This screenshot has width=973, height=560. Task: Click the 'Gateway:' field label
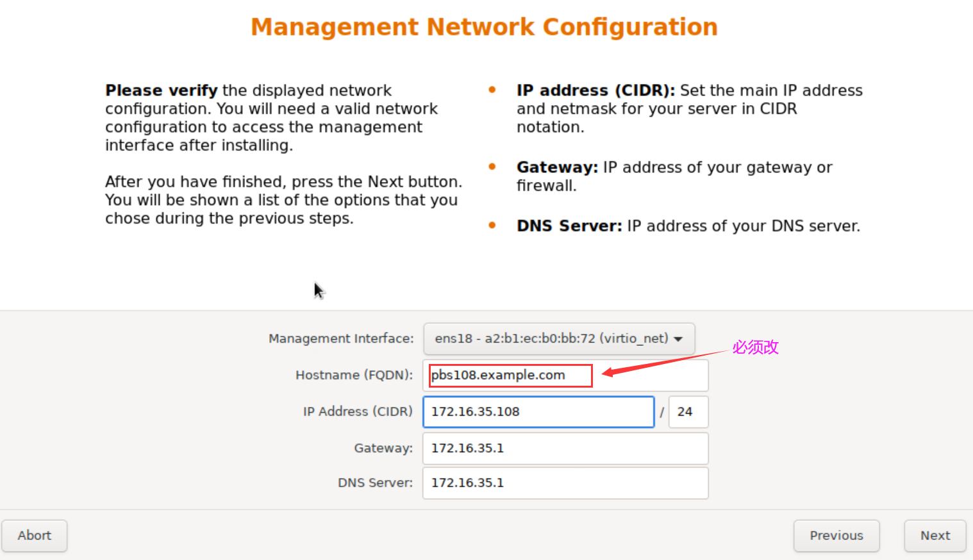(383, 448)
